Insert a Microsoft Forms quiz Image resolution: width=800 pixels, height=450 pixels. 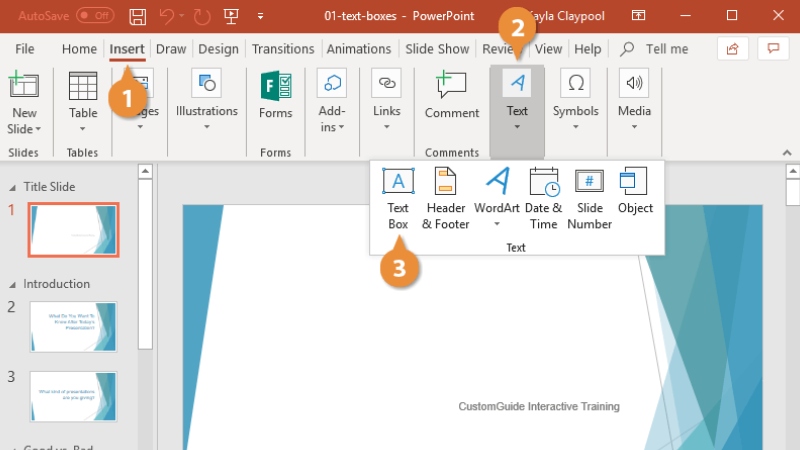click(276, 95)
